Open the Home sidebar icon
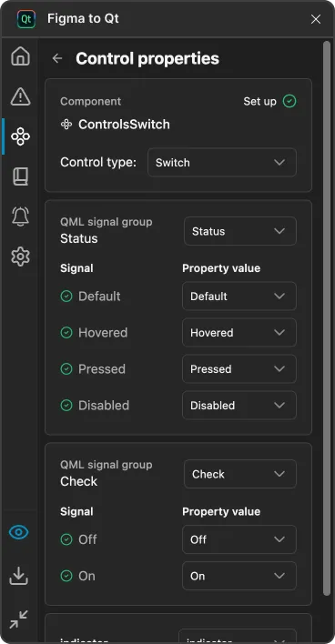The width and height of the screenshot is (335, 644). click(21, 56)
